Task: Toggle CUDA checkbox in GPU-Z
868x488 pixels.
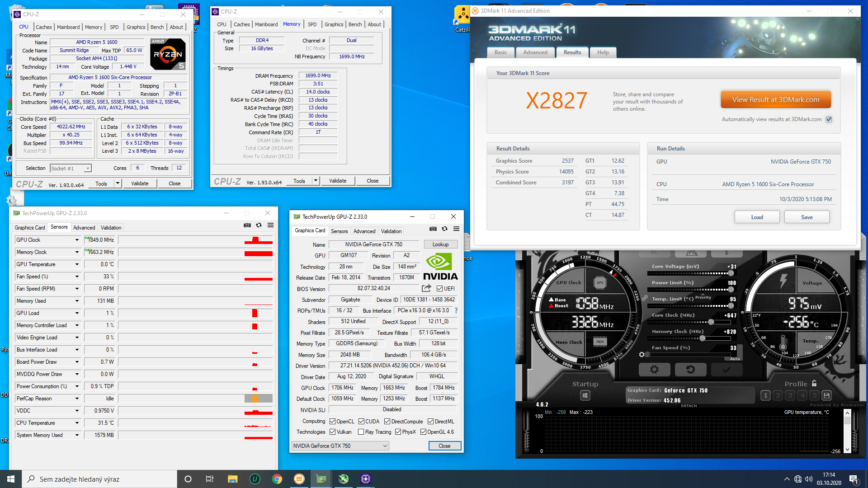Action: 362,422
